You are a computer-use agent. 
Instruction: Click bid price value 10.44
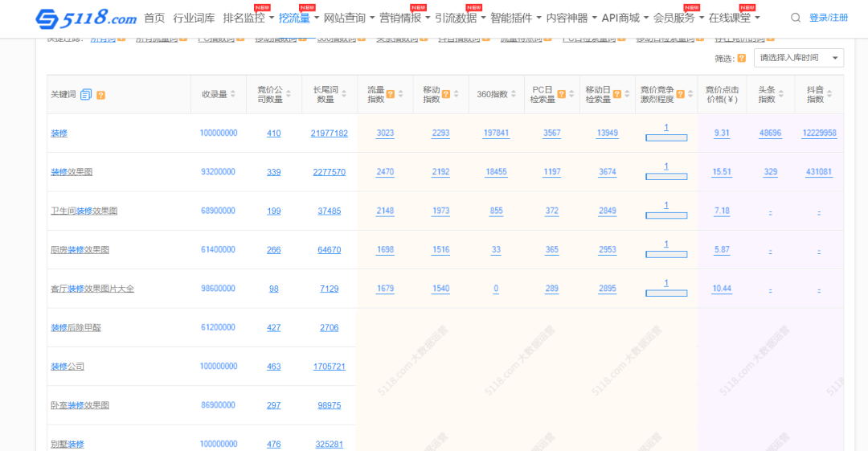[722, 288]
